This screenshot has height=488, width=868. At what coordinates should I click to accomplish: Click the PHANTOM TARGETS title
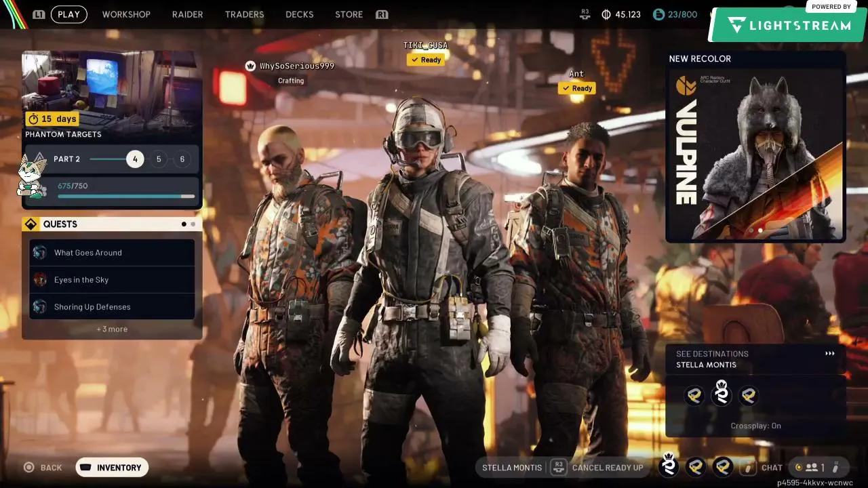[x=63, y=134]
